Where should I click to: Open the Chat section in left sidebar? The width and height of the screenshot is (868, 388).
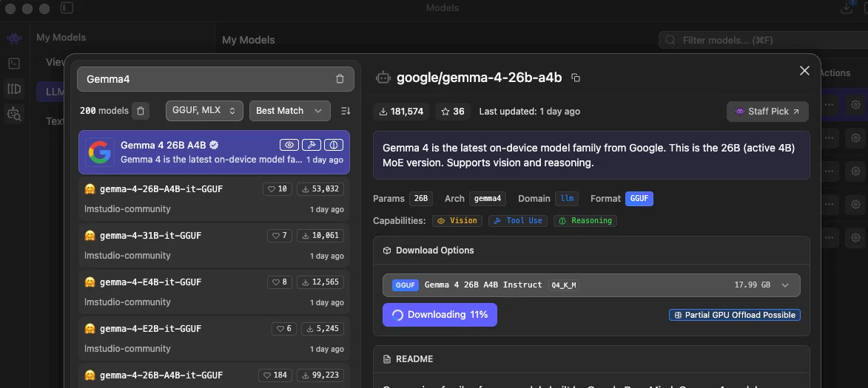(x=14, y=38)
